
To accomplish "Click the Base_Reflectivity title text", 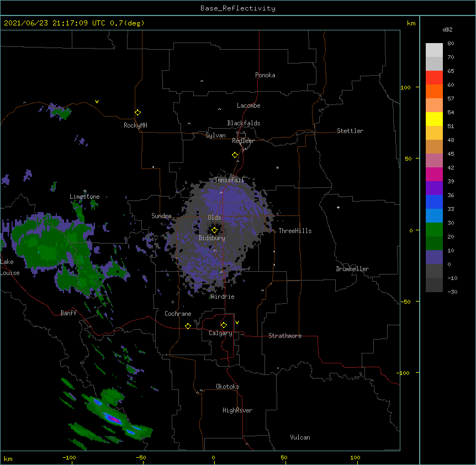I will pyautogui.click(x=238, y=8).
